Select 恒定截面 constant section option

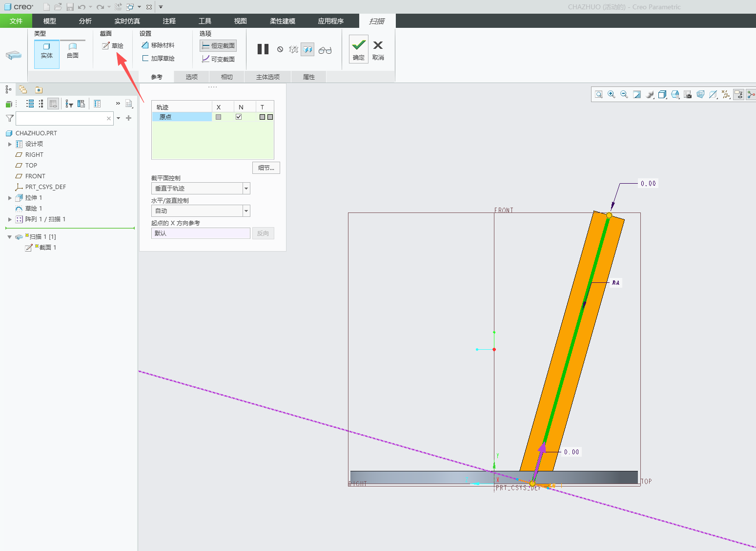218,45
